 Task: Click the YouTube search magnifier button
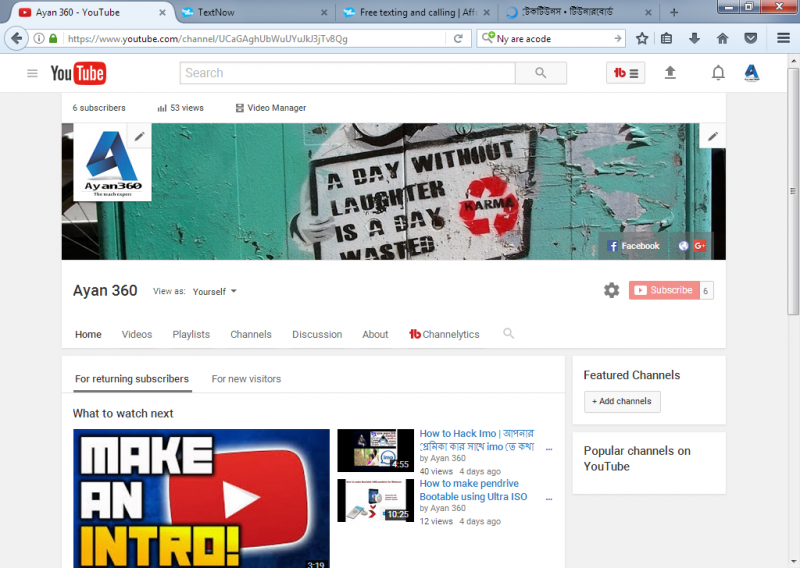click(541, 73)
